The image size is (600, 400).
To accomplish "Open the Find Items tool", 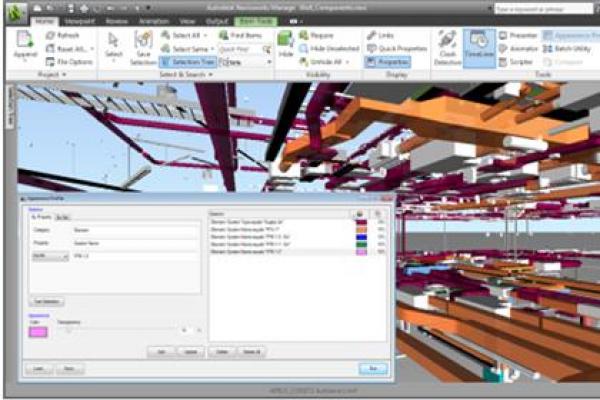I will coord(237,34).
